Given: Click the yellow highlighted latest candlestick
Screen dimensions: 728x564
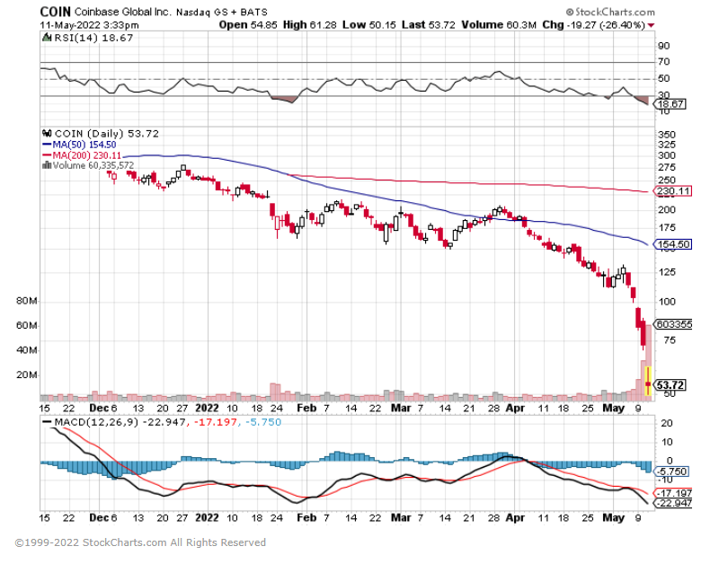Looking at the screenshot, I should coord(648,382).
